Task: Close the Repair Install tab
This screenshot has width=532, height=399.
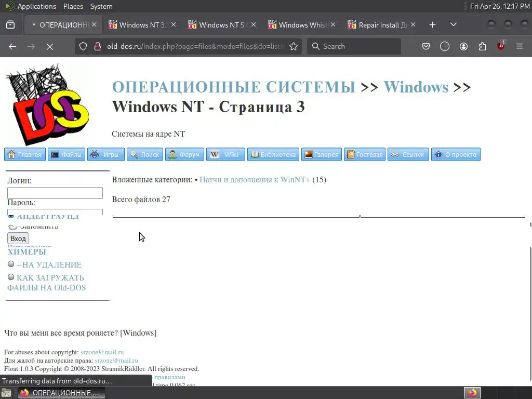Action: tap(413, 25)
